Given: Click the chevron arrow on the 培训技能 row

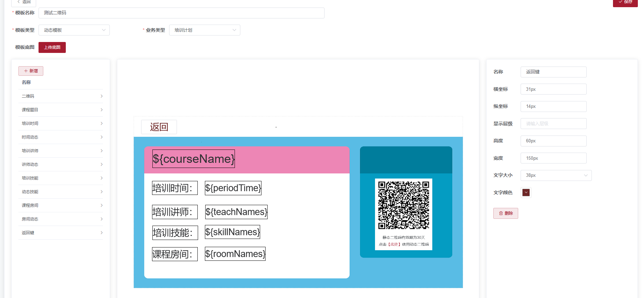Looking at the screenshot, I should [x=102, y=178].
